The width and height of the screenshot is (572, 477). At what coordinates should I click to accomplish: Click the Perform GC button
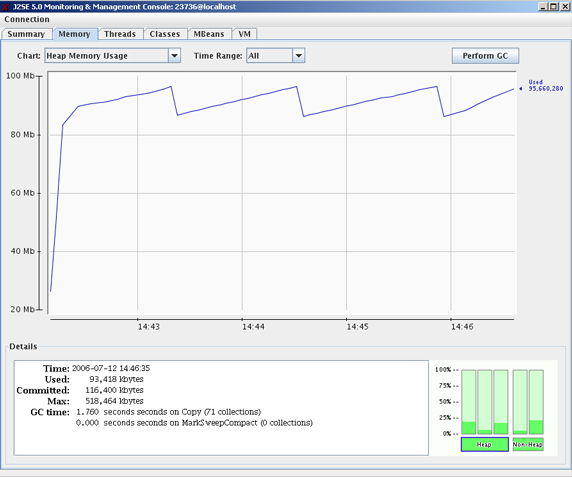(x=485, y=56)
